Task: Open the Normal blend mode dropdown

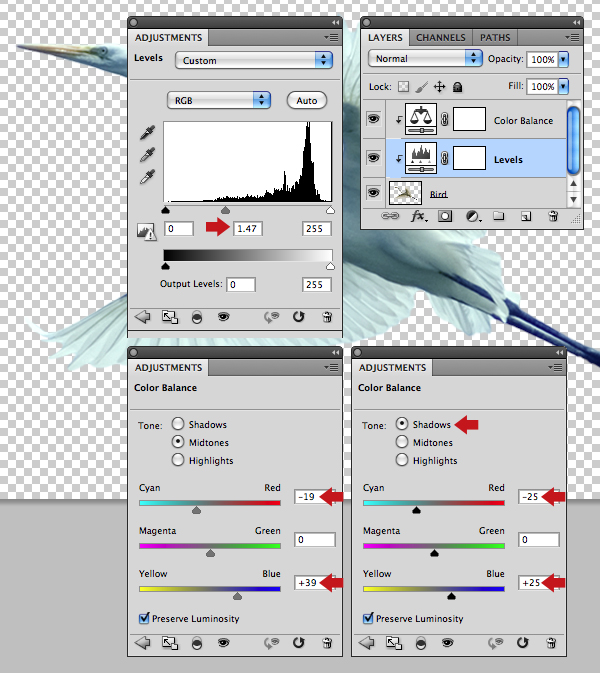Action: (x=425, y=58)
